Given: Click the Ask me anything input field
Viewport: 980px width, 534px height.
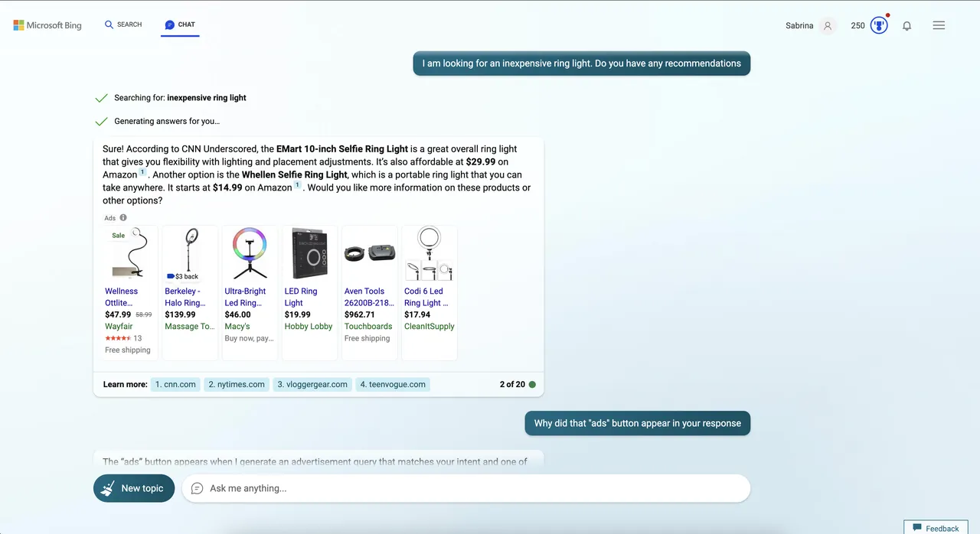Looking at the screenshot, I should (x=465, y=488).
